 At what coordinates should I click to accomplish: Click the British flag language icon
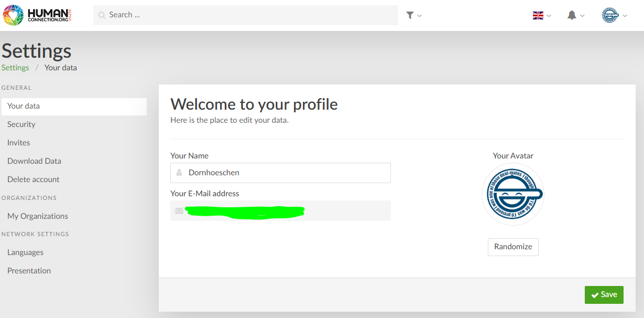[x=538, y=15]
